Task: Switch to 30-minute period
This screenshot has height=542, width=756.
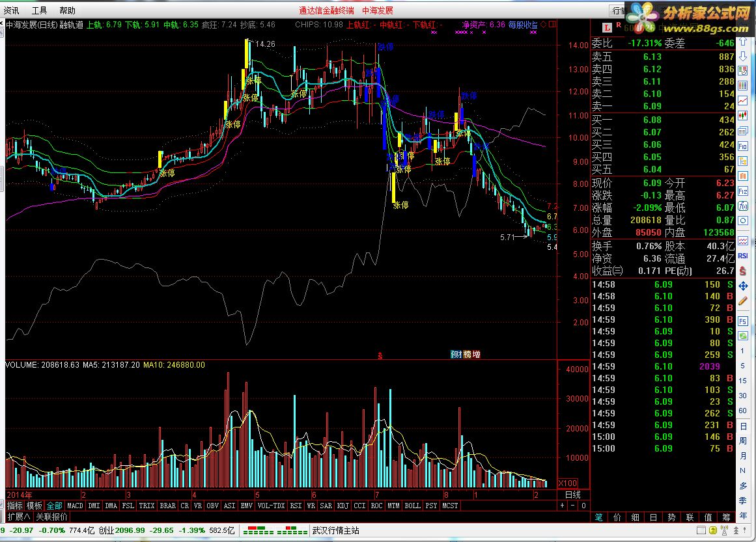Action: 743,396
